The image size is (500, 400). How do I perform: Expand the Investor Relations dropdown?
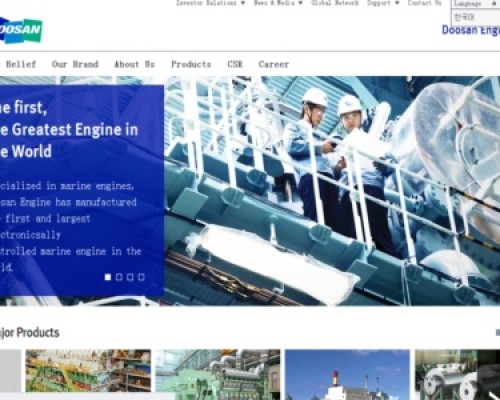pos(210,3)
